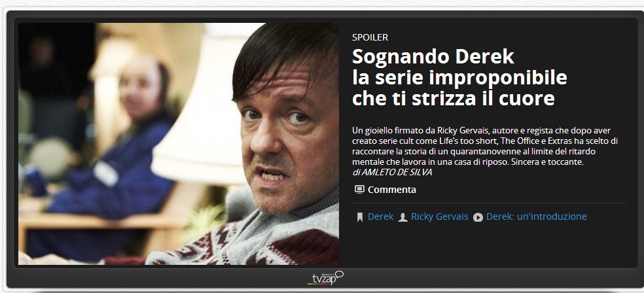Click the bookmark icon before Derek tag
The height and width of the screenshot is (293, 644).
pyautogui.click(x=360, y=217)
